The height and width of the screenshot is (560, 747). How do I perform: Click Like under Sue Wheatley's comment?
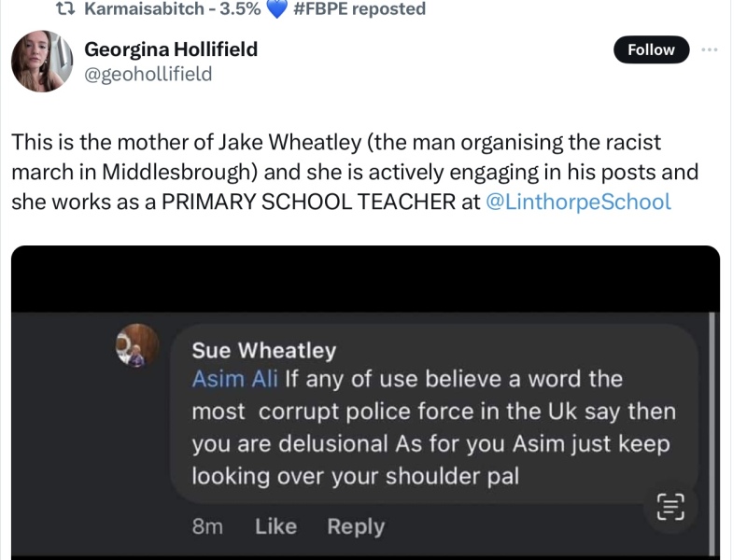(275, 526)
